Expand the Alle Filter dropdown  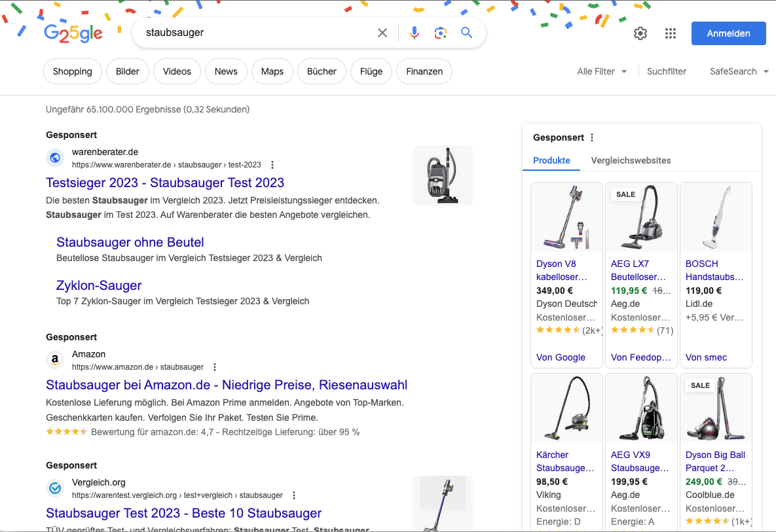tap(602, 71)
